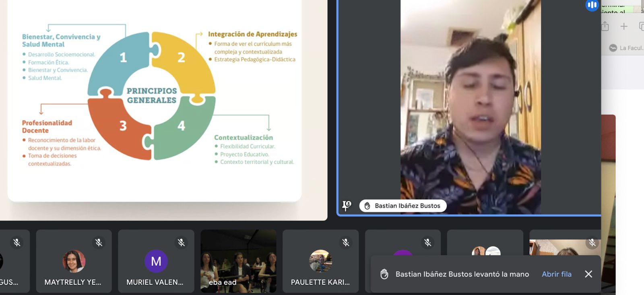Dismiss the raised hand notification
The image size is (644, 295).
pyautogui.click(x=588, y=274)
